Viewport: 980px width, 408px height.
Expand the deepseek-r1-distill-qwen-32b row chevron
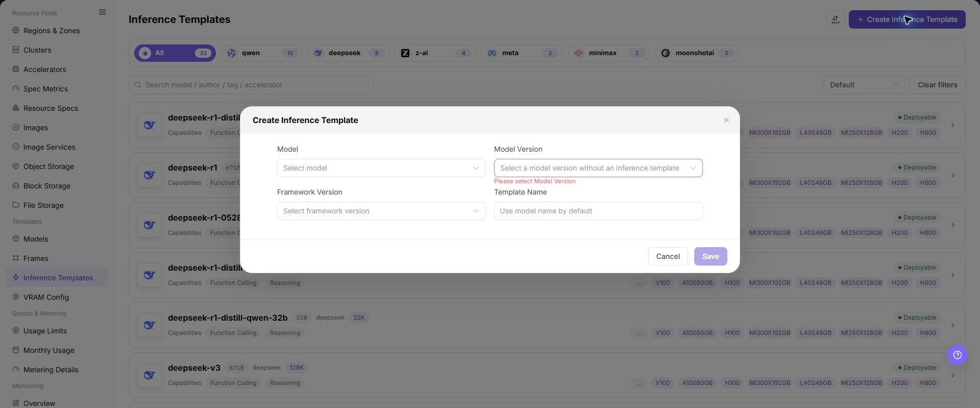pyautogui.click(x=953, y=325)
